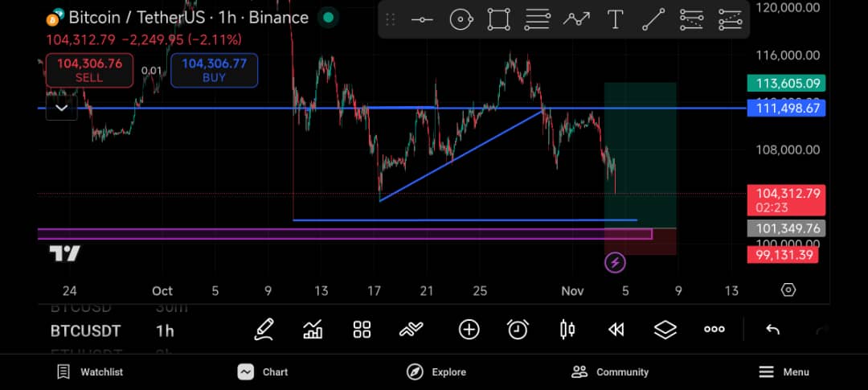Viewport: 868px width, 390px height.
Task: Open the BTCUSDT symbol selector
Action: [x=85, y=331]
